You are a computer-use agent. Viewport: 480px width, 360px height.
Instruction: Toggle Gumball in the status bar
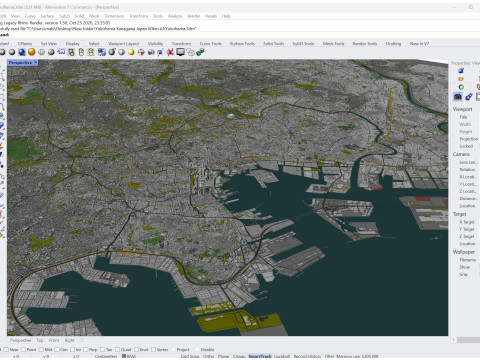pyautogui.click(x=282, y=356)
